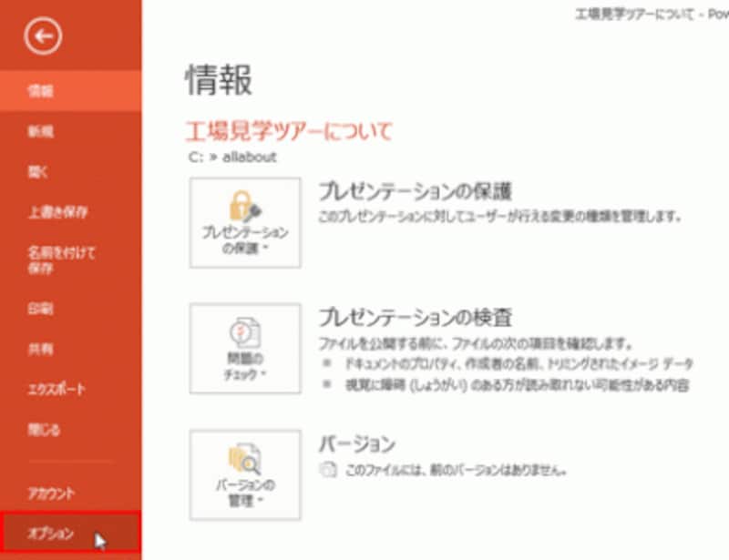Open the 問題のチェック dropdown button
The image size is (729, 560).
[x=245, y=349]
